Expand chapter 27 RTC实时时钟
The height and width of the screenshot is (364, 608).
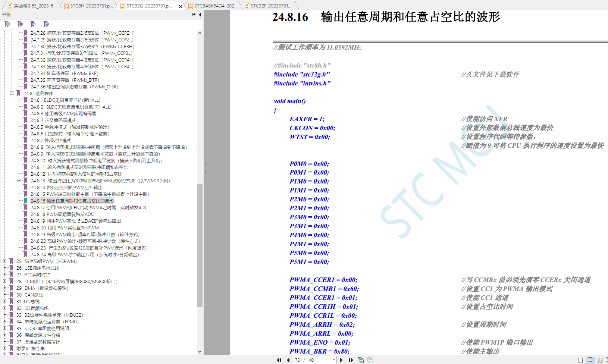point(4,274)
